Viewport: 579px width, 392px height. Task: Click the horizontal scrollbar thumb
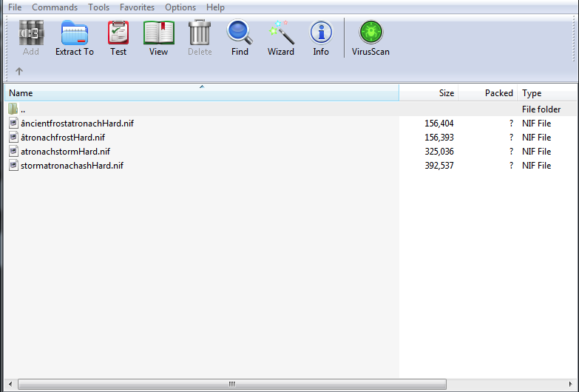pos(232,385)
